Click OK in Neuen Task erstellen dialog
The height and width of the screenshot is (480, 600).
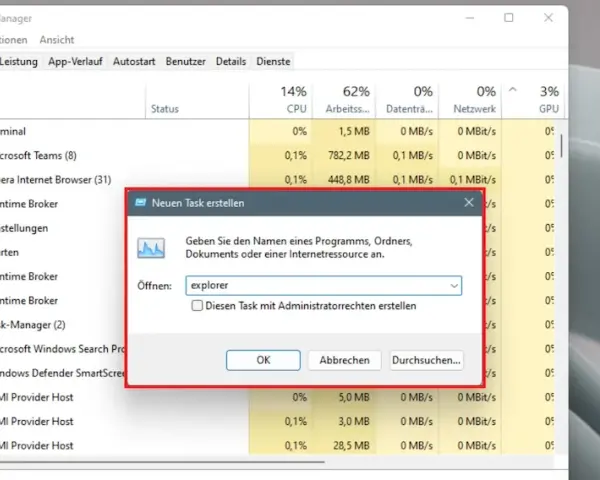pyautogui.click(x=263, y=360)
